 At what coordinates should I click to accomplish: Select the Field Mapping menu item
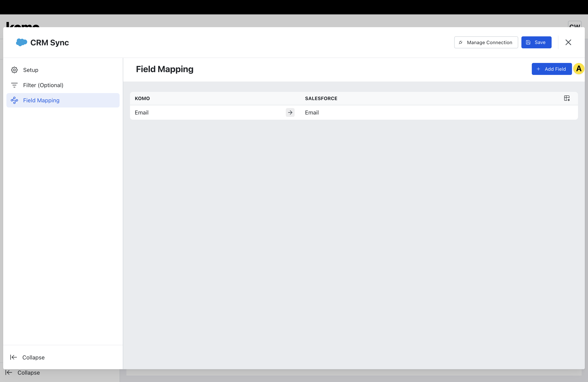[x=41, y=100]
